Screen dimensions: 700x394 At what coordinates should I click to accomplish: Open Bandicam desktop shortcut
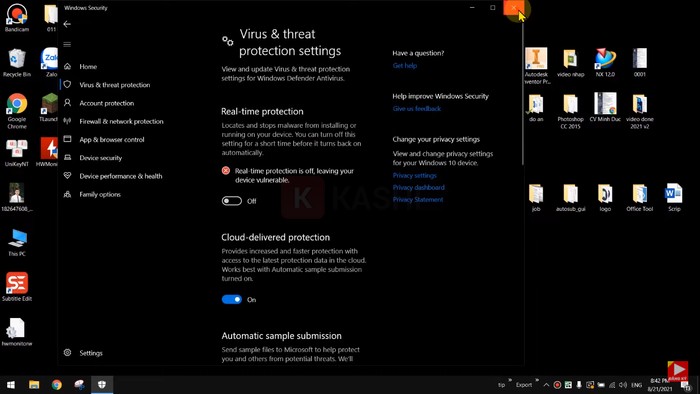pyautogui.click(x=17, y=18)
